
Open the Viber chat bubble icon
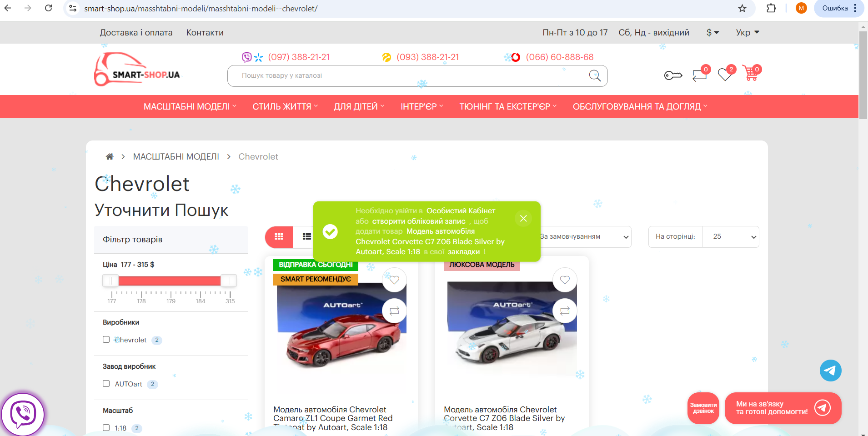coord(23,414)
